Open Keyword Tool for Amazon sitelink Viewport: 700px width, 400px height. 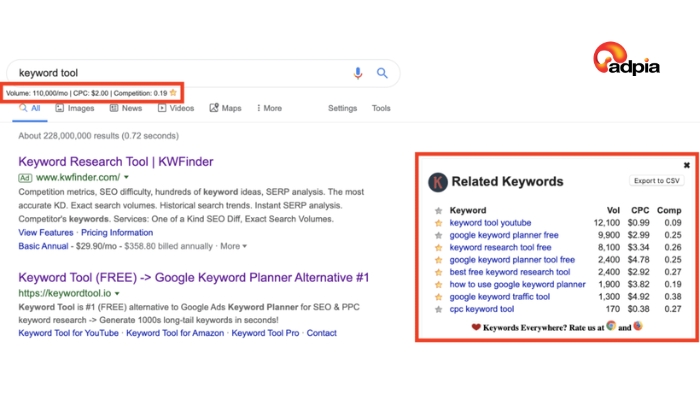tap(175, 333)
